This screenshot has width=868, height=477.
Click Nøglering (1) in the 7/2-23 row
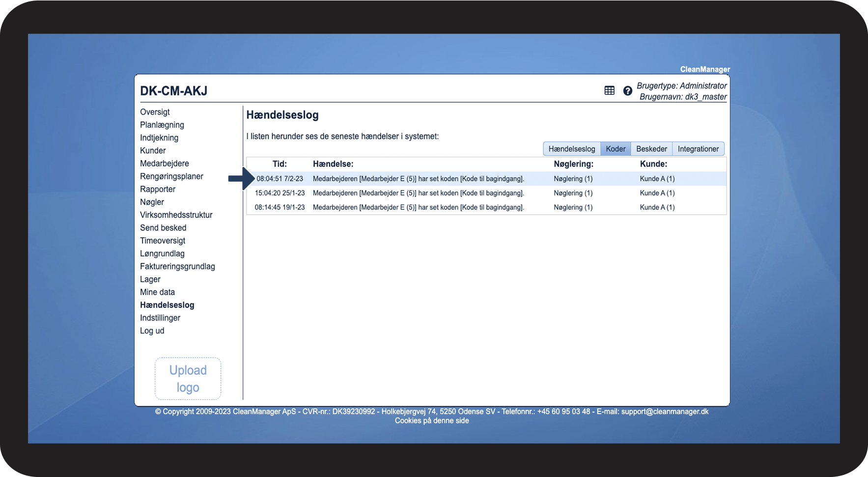click(573, 179)
